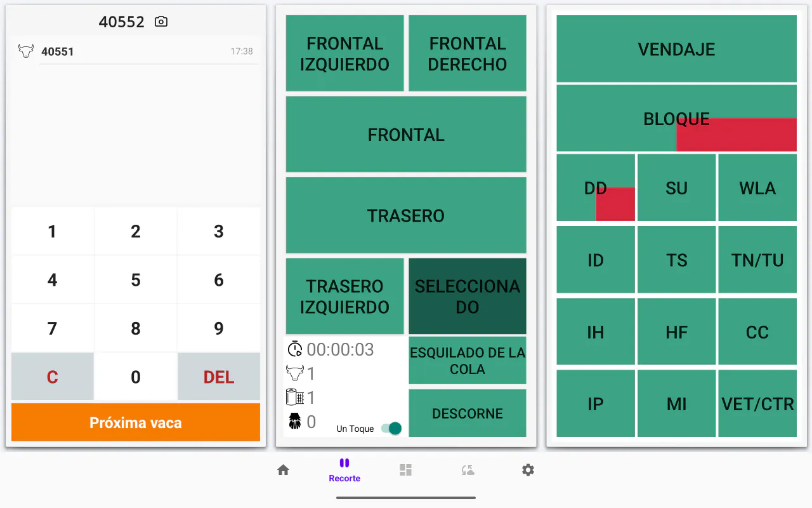Click the red-flagged DD lesion tile
Screen dimensions: 812x508
click(596, 188)
